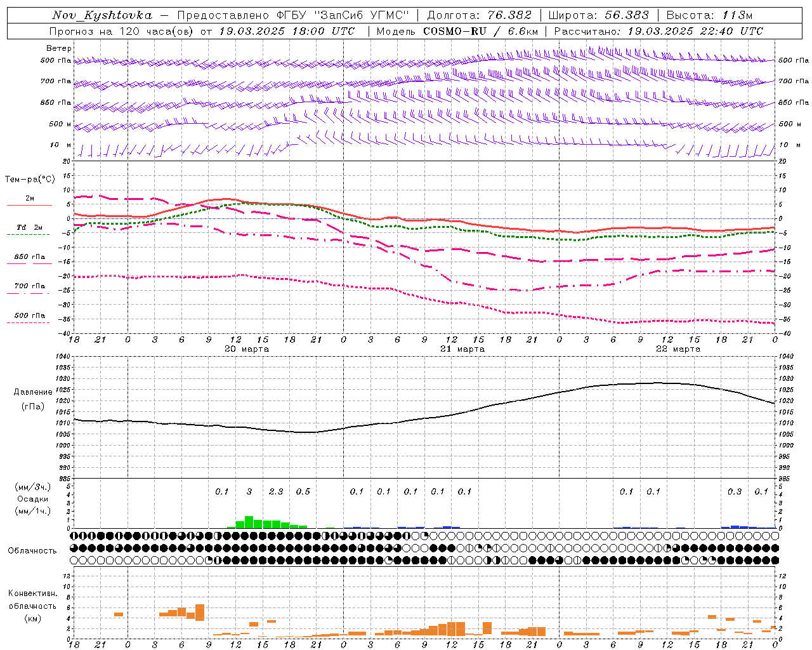Click the Давление chart label
The image size is (812, 650).
[x=32, y=392]
